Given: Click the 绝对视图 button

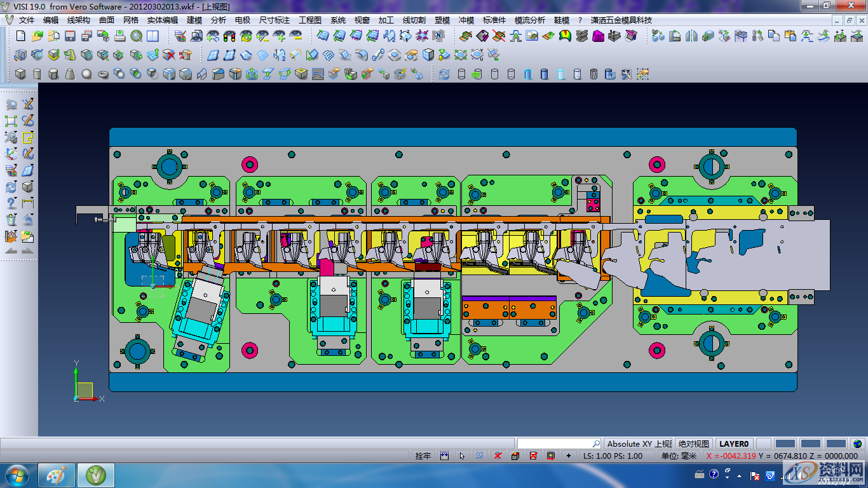Looking at the screenshot, I should point(693,444).
